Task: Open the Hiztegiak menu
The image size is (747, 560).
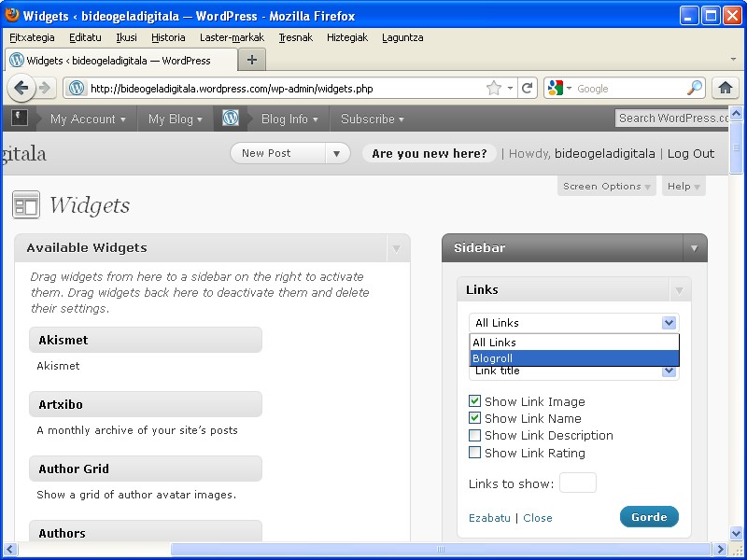Action: point(347,37)
